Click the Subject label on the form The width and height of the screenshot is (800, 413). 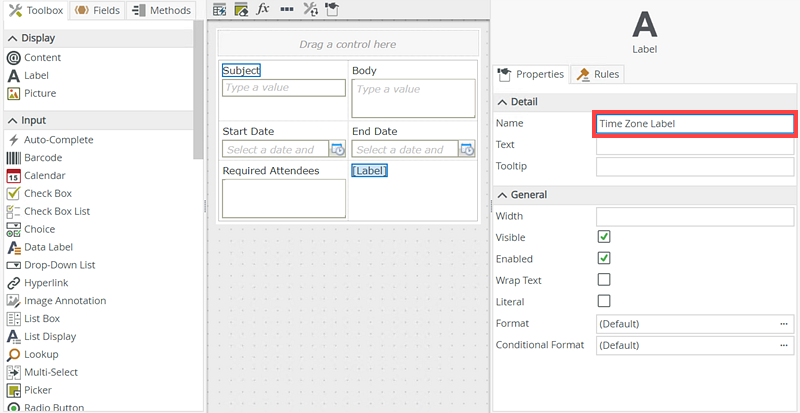coord(241,71)
